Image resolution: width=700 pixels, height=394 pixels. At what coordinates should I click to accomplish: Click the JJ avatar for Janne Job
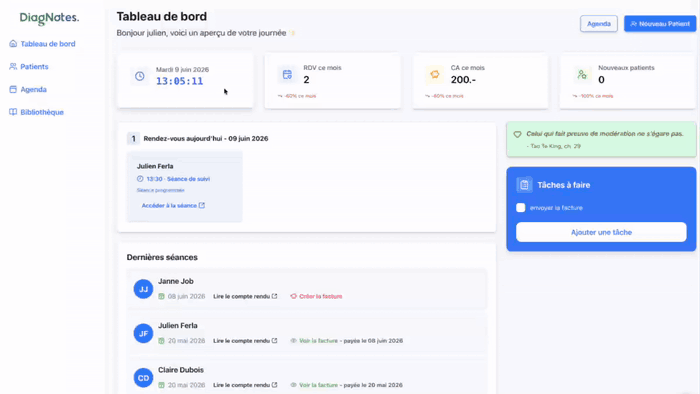143,289
